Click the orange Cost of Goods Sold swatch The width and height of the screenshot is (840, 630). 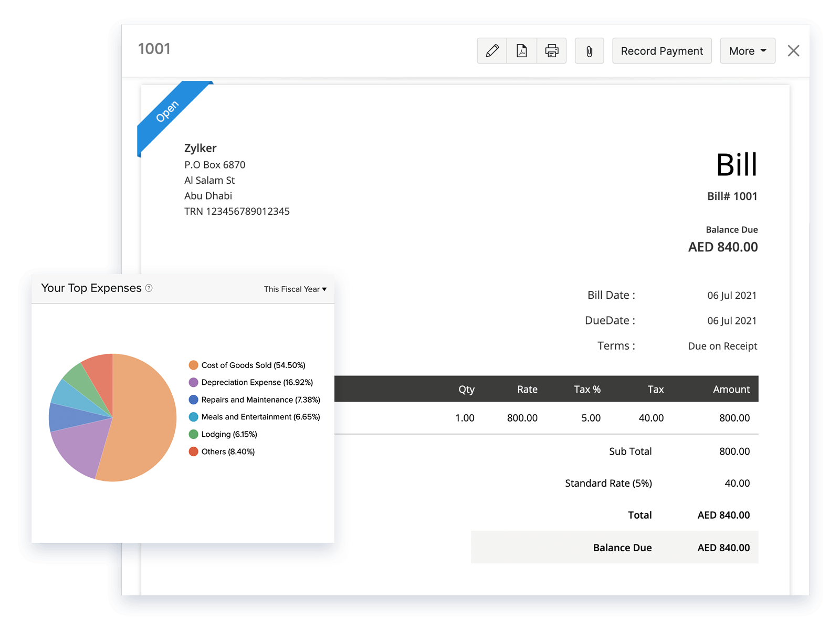pyautogui.click(x=193, y=364)
